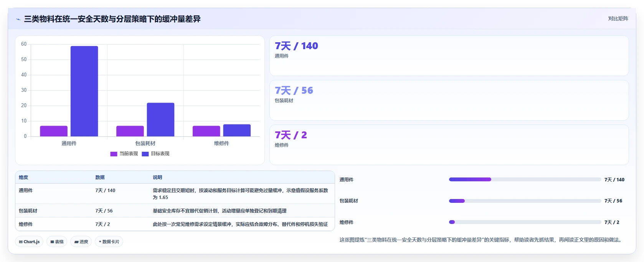The height and width of the screenshot is (262, 644).
Task: Toggle the 目标表现 legend entry
Action: tap(155, 154)
